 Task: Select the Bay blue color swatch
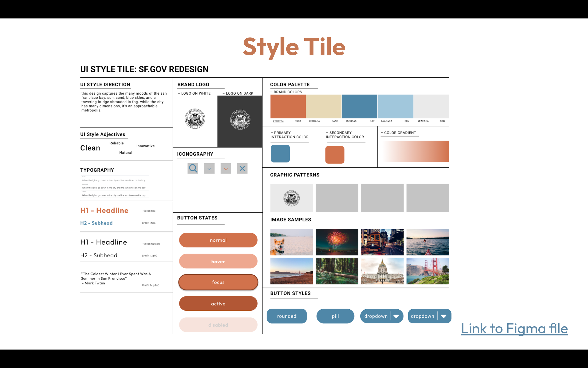tap(359, 106)
